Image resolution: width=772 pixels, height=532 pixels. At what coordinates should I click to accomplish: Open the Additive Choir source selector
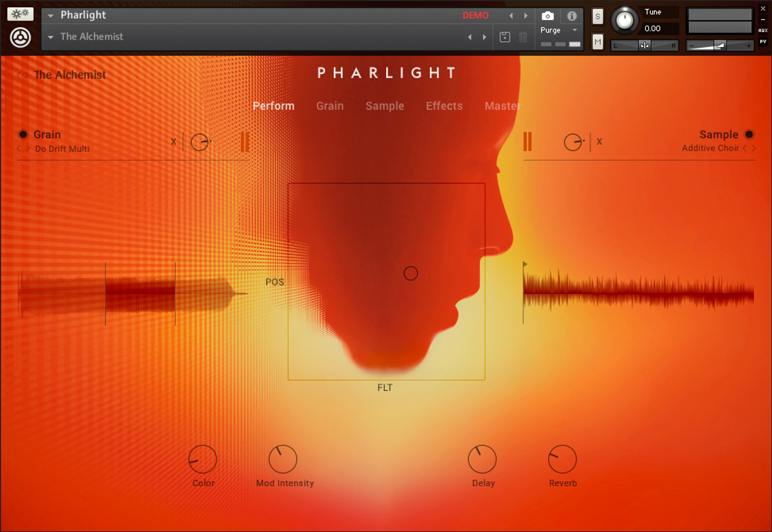click(x=710, y=149)
